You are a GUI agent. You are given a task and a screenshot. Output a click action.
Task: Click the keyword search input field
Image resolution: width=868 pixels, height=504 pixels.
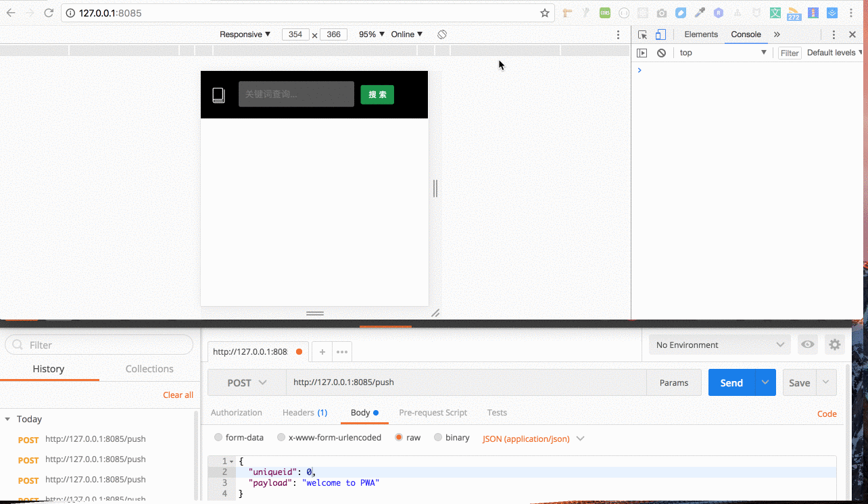(296, 95)
